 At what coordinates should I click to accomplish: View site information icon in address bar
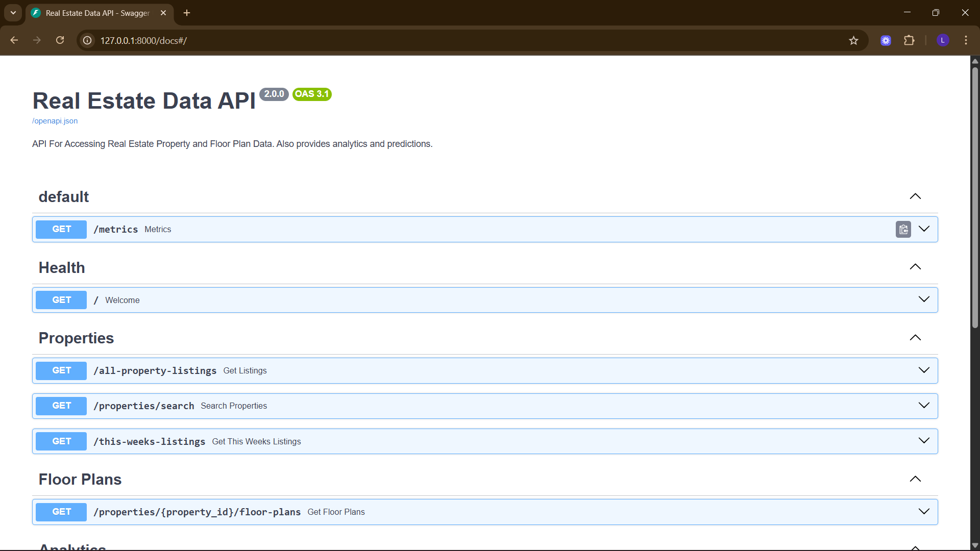pos(88,40)
